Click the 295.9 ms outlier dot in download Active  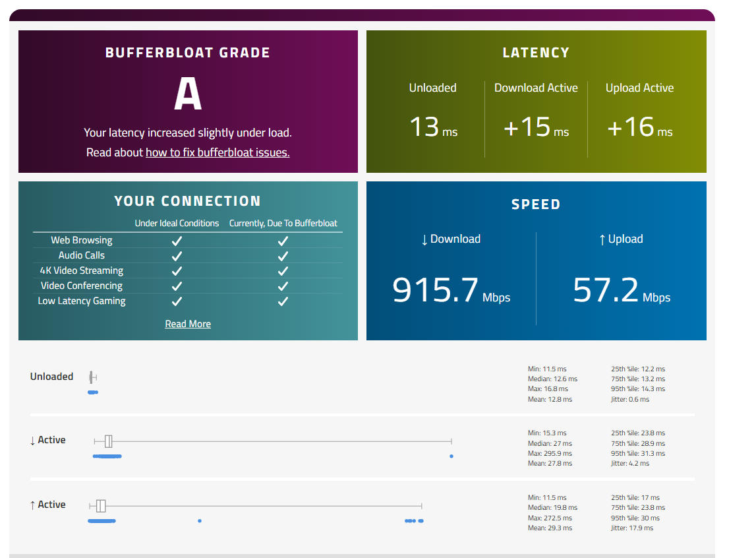click(451, 456)
